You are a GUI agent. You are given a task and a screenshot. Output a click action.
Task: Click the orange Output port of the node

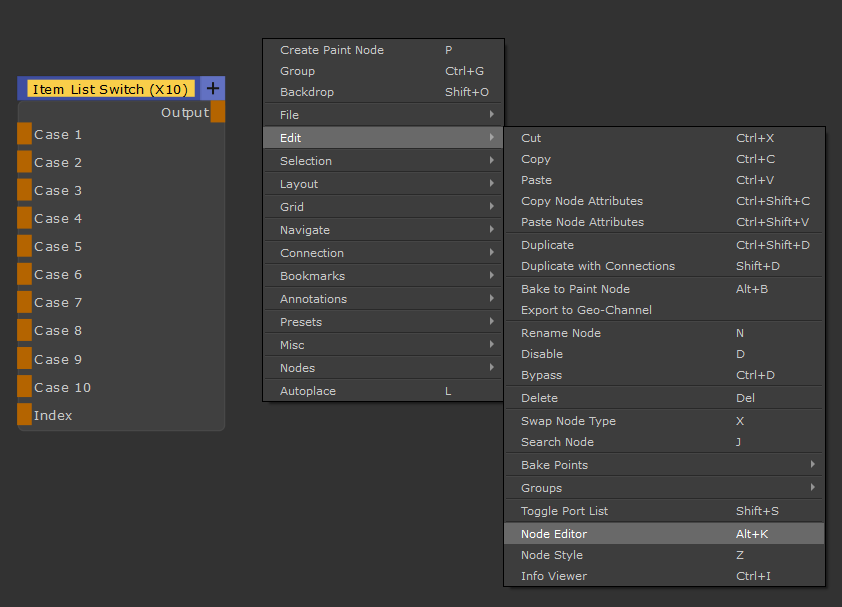tap(217, 112)
